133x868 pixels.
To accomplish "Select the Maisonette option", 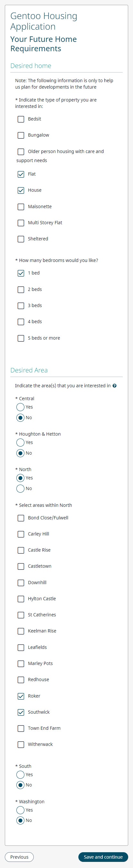I will coord(21,207).
